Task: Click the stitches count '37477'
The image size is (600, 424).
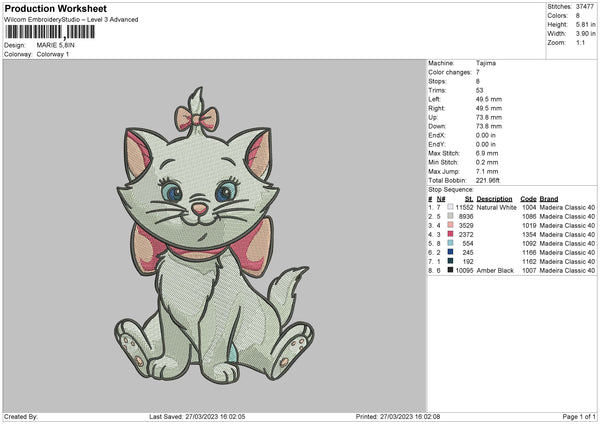Action: 585,7
